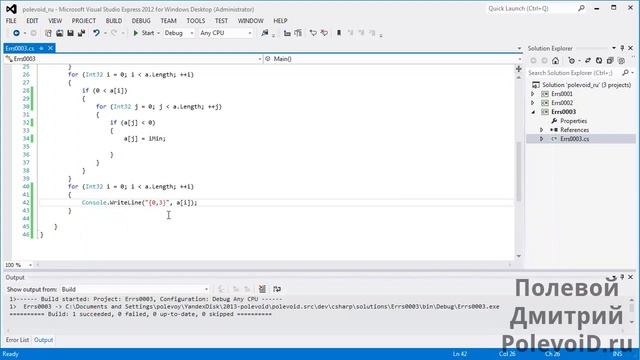Click the code editor vertical scrollbar thumb

click(519, 171)
